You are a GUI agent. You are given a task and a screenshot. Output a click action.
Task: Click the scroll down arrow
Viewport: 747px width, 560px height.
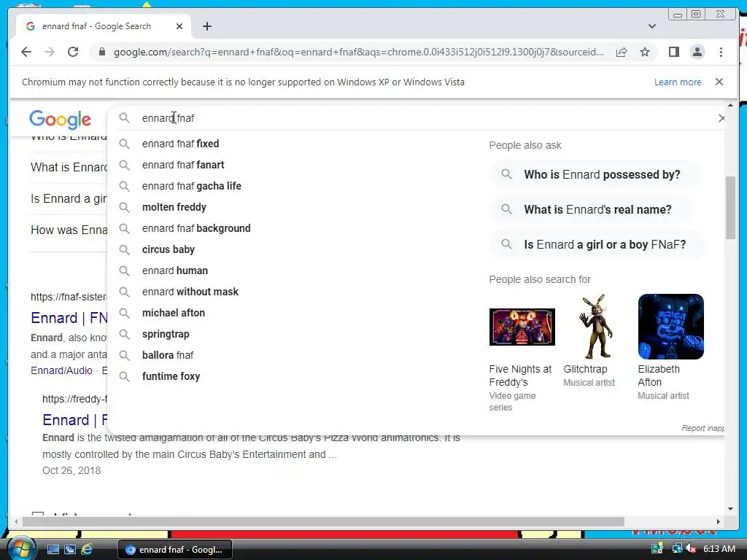tap(731, 509)
